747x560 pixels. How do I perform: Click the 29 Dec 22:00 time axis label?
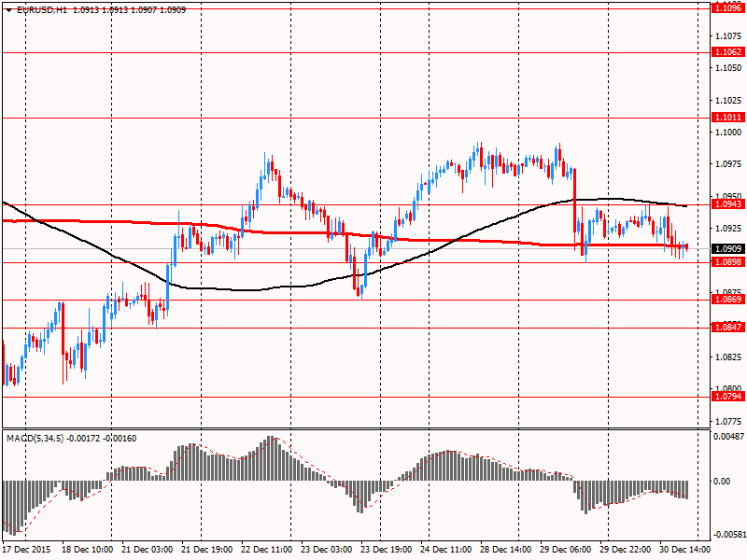626,549
